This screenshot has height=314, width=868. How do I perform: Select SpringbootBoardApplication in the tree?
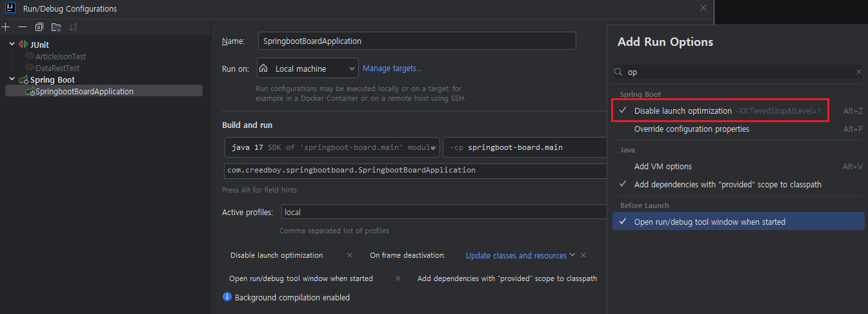[x=85, y=92]
